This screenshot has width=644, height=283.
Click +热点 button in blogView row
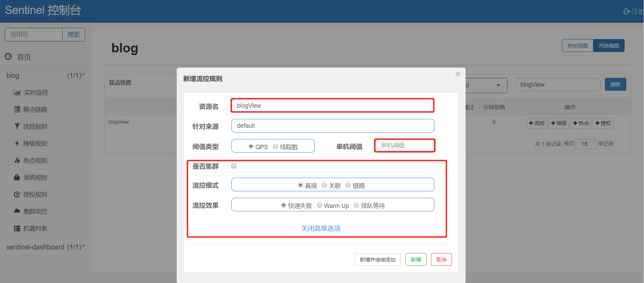tap(581, 123)
